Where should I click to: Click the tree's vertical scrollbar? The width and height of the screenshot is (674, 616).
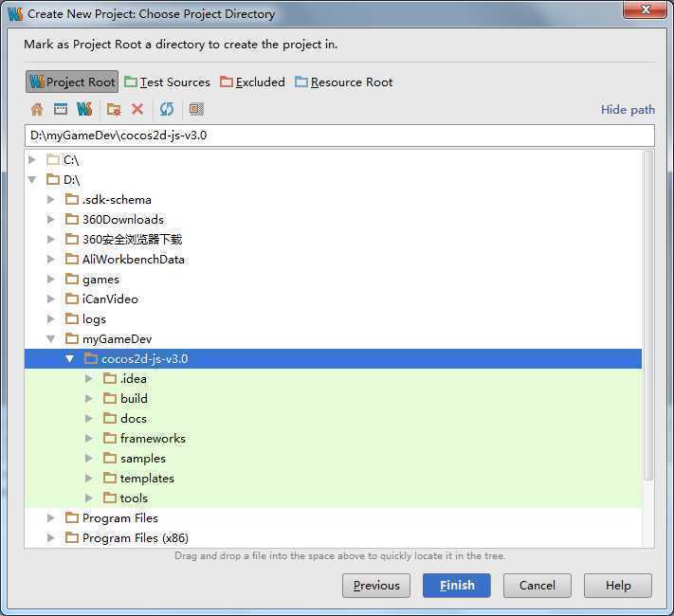[648, 315]
